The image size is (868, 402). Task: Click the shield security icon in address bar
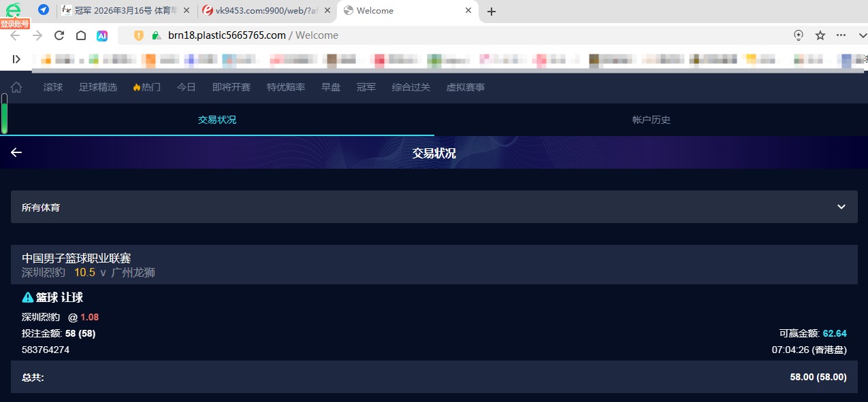point(139,35)
